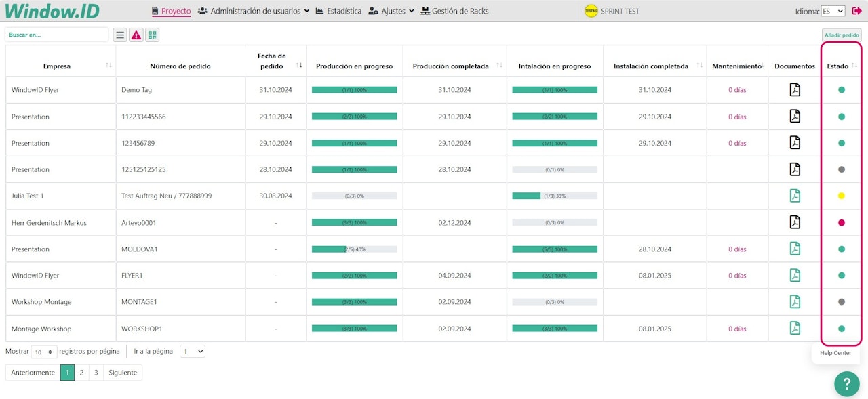Open the 'Ir a la página' dropdown
Viewport: 868px width, 399px height.
click(193, 352)
